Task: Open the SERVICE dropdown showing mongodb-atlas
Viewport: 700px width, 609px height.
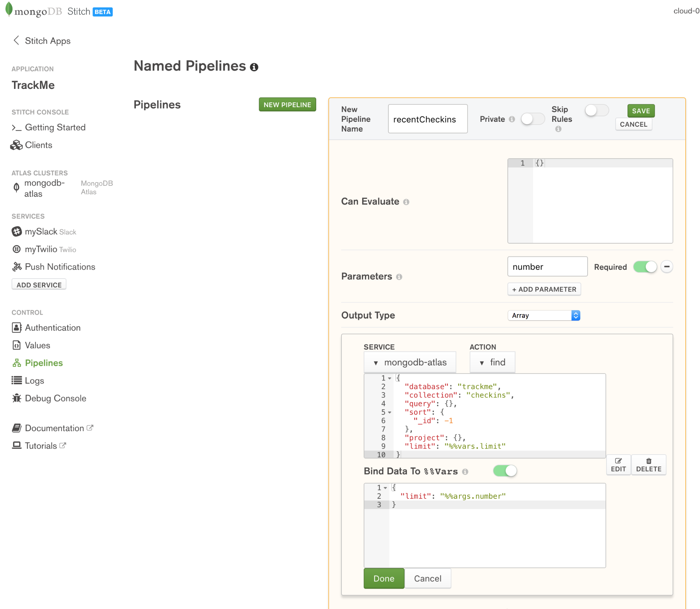Action: pyautogui.click(x=410, y=362)
